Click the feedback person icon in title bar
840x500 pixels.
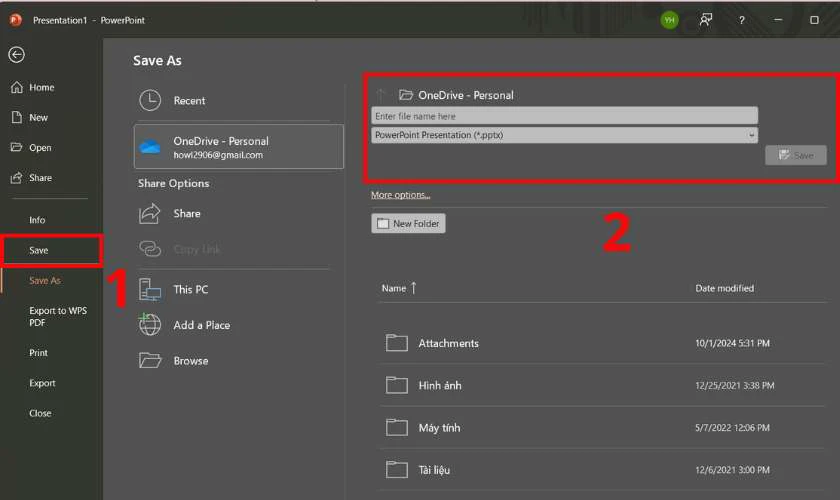pyautogui.click(x=706, y=20)
